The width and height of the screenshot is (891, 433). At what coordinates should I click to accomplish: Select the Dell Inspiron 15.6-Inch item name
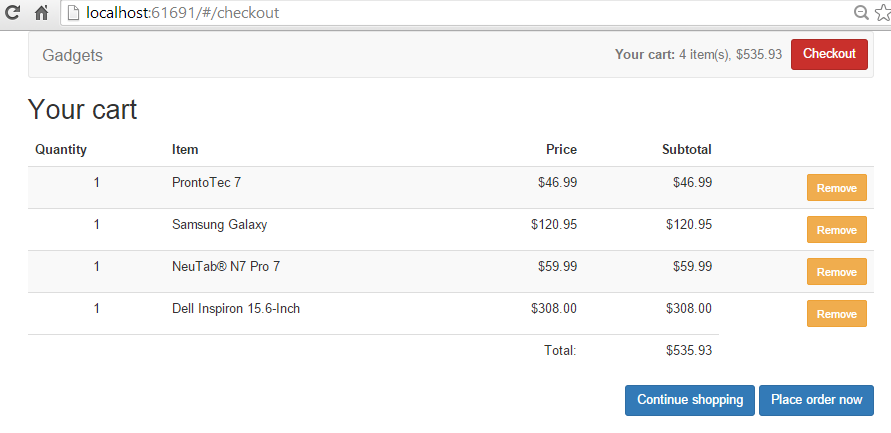pyautogui.click(x=236, y=309)
